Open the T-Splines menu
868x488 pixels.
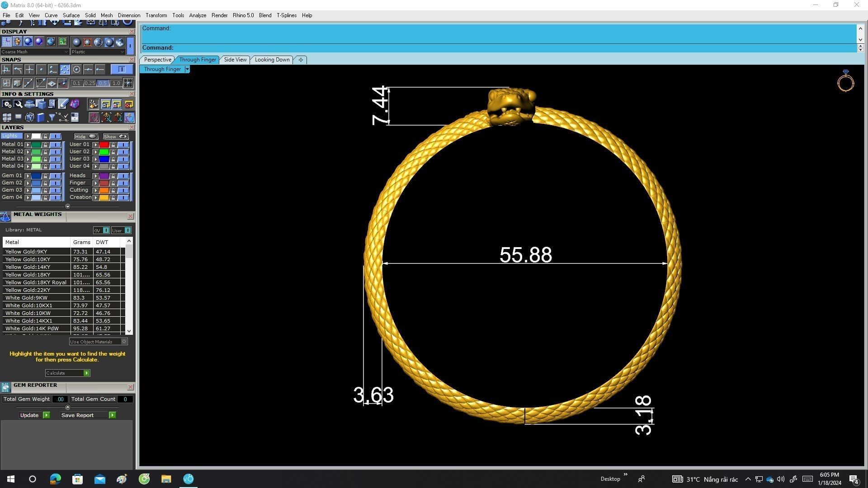click(x=287, y=15)
